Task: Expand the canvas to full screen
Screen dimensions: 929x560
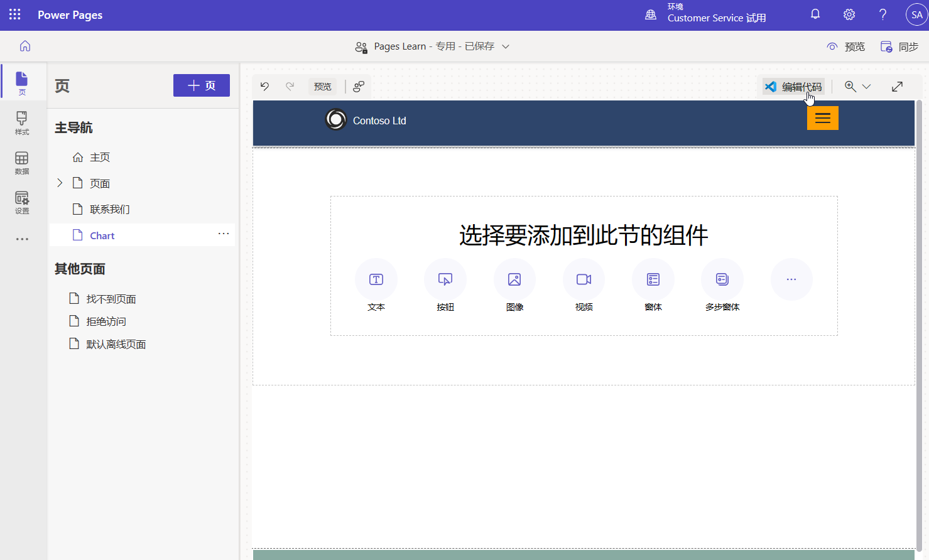Action: (897, 87)
